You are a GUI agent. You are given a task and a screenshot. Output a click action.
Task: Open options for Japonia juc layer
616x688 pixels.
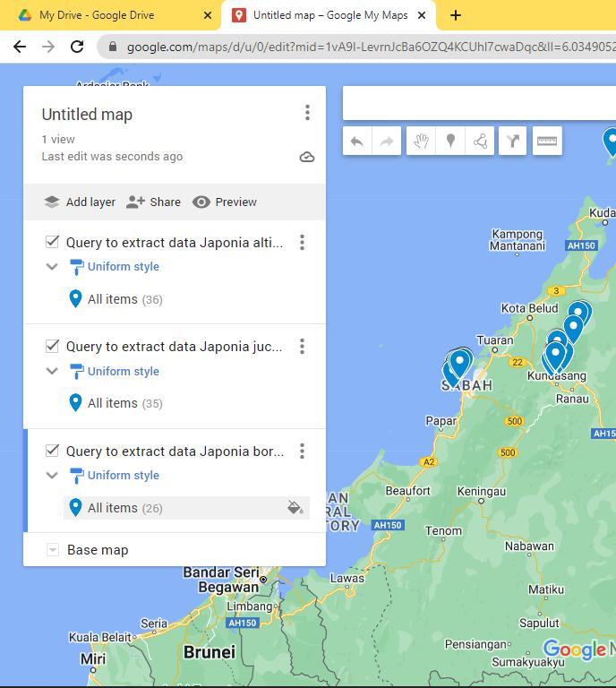302,346
